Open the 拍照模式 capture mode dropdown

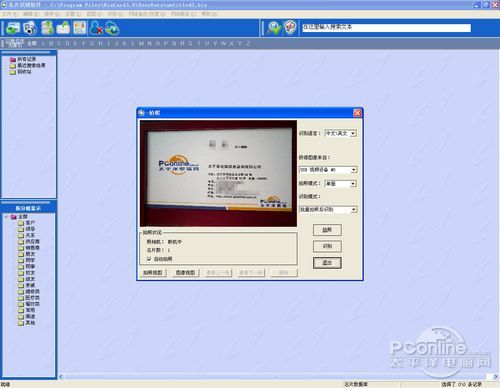341,184
